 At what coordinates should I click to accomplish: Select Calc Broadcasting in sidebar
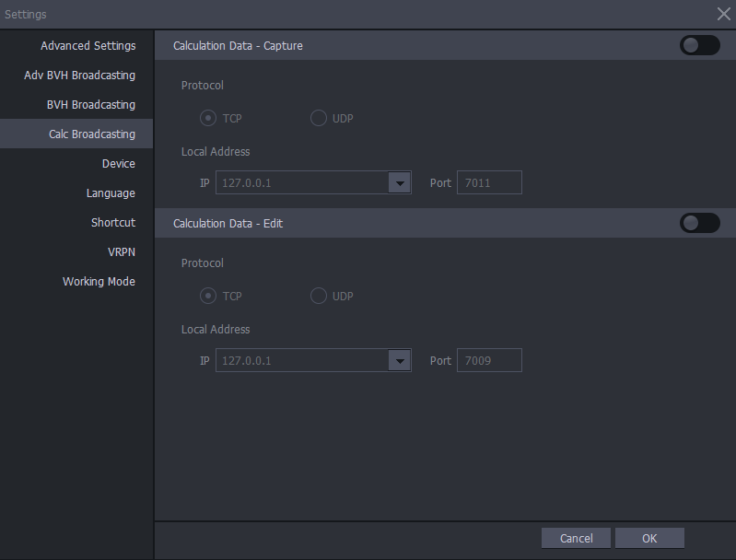point(76,134)
